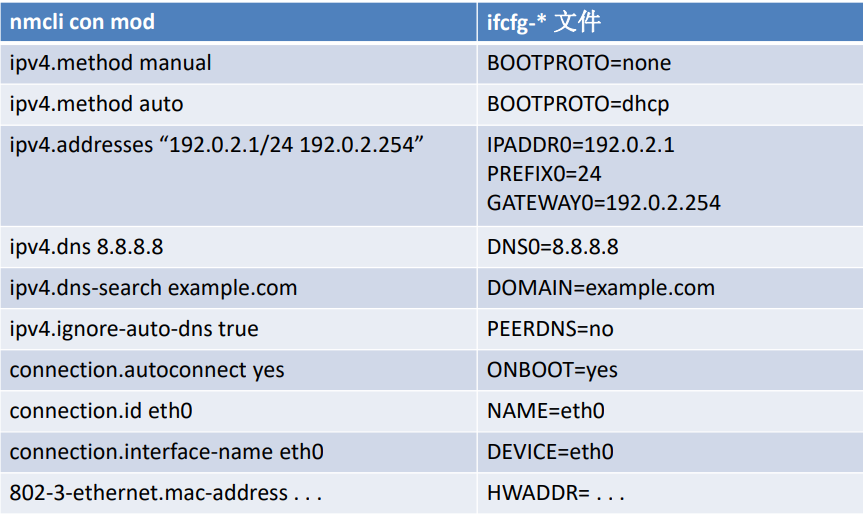This screenshot has width=863, height=515.
Task: Click the 'IPADDR0=192.0.2.1' line
Action: coord(581,145)
